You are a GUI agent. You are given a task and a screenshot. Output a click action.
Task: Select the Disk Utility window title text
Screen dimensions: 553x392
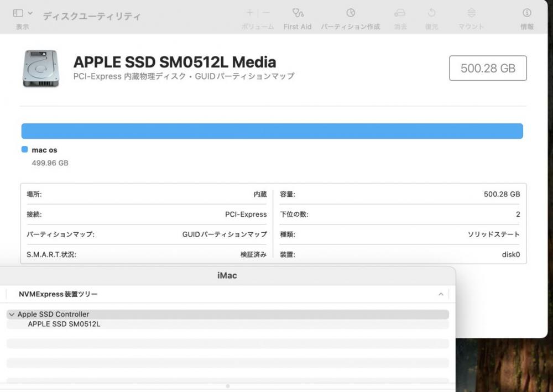(x=92, y=16)
